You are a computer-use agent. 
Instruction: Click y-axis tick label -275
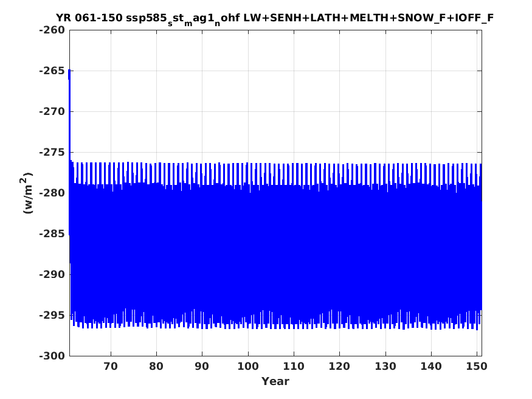pyautogui.click(x=52, y=152)
